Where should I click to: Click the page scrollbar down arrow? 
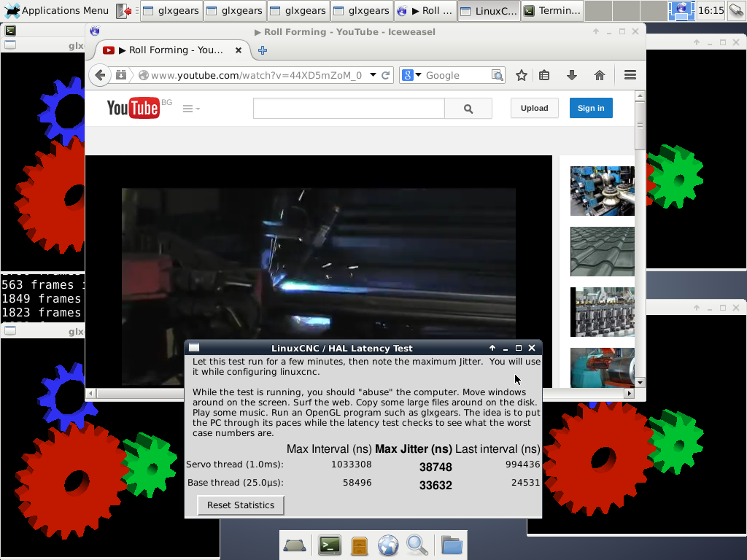(640, 382)
